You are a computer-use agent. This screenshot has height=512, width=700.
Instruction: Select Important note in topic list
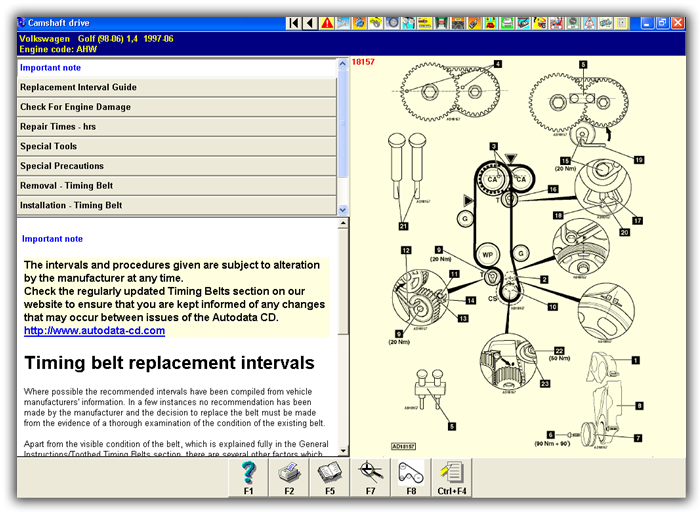coord(176,68)
